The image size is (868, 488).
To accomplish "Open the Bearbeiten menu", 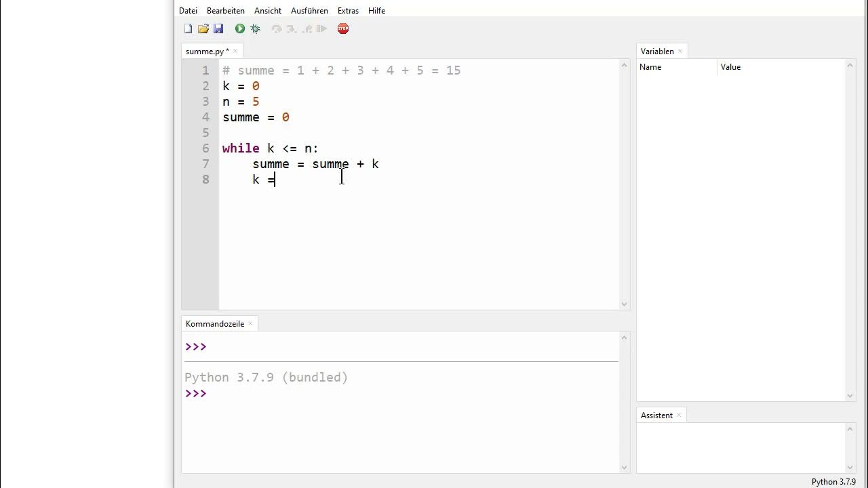I will 226,11.
